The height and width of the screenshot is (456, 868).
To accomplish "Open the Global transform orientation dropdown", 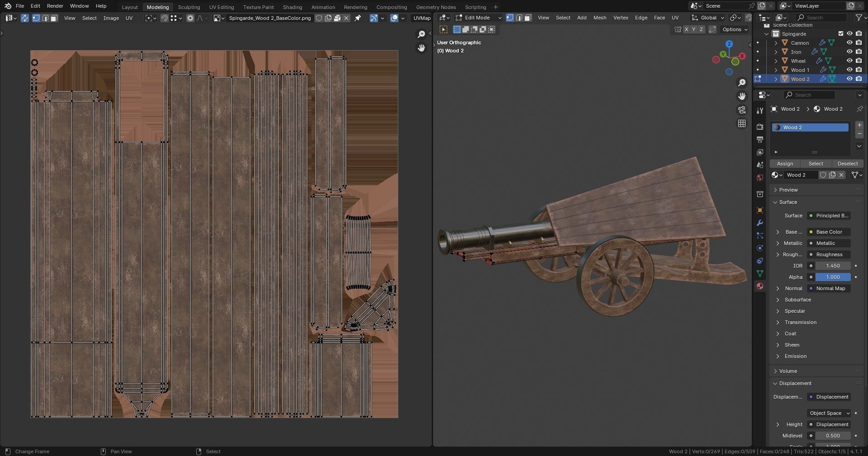I will [x=708, y=18].
